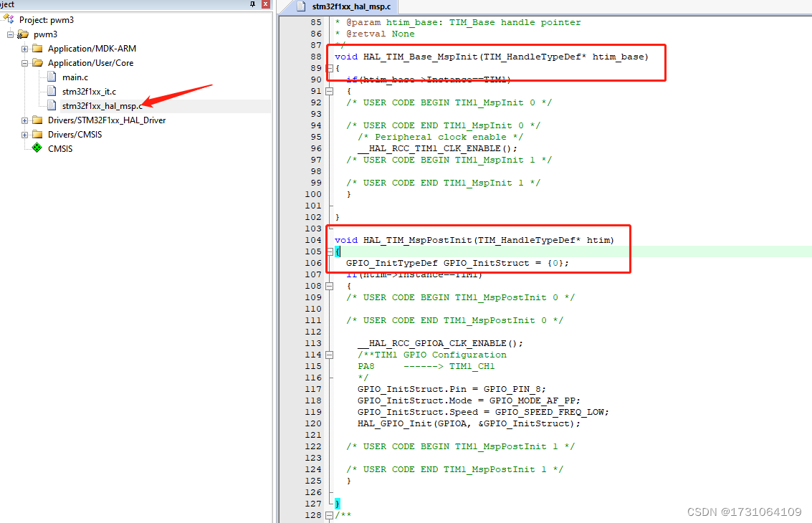Collapse the HAL_TIM_MspPostInit fold at line 105
The height and width of the screenshot is (523, 812).
pos(328,251)
